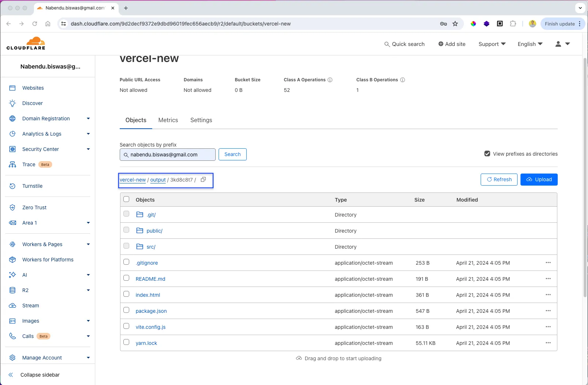Image resolution: width=588 pixels, height=385 pixels.
Task: Open the public/ directory
Action: pos(154,231)
